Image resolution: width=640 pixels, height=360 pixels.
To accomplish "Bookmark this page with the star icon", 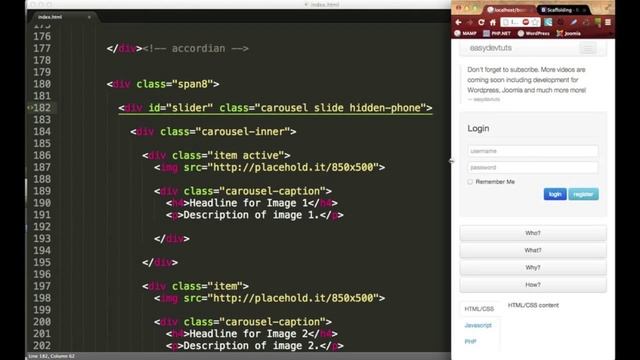I will tap(535, 22).
